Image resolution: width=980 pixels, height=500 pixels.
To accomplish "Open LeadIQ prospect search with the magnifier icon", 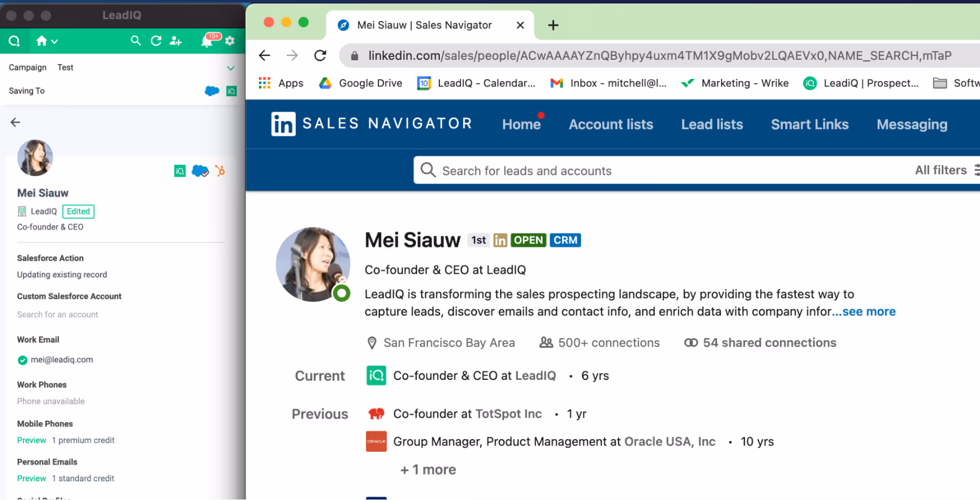I will [136, 41].
